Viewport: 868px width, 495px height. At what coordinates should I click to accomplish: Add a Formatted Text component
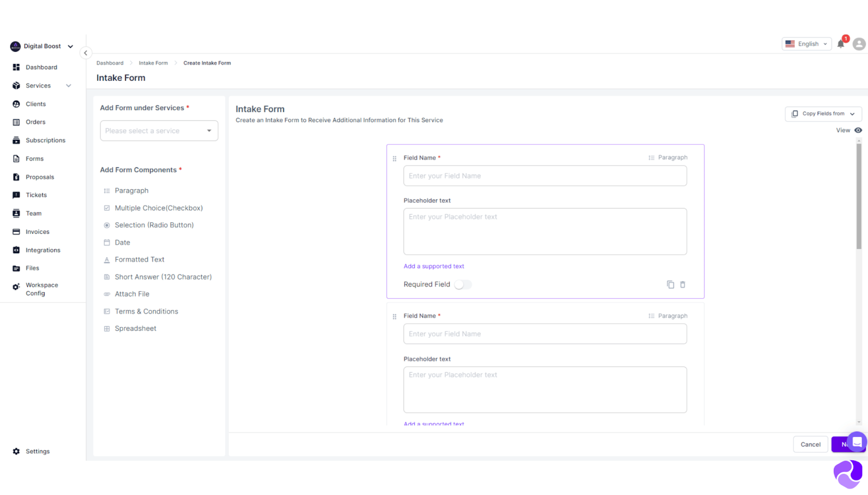139,259
